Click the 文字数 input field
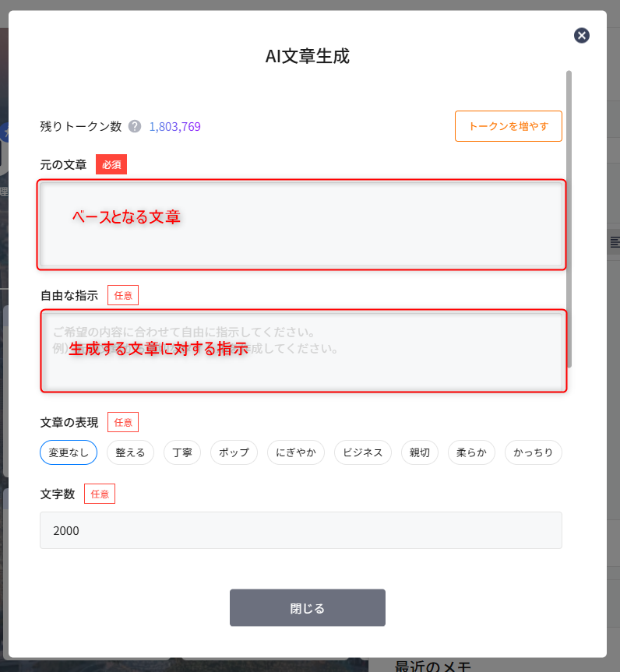 pyautogui.click(x=301, y=530)
